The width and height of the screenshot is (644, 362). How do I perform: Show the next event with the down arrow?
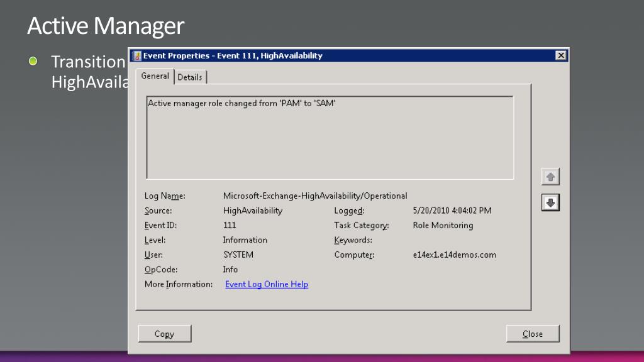[x=550, y=203]
